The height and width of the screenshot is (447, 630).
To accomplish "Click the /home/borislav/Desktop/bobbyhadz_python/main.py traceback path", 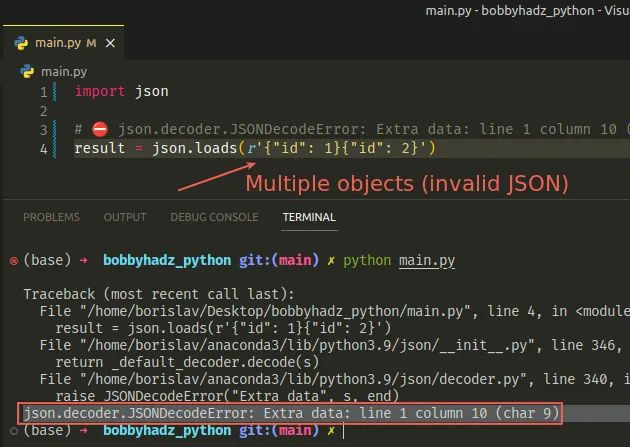I will 275,311.
